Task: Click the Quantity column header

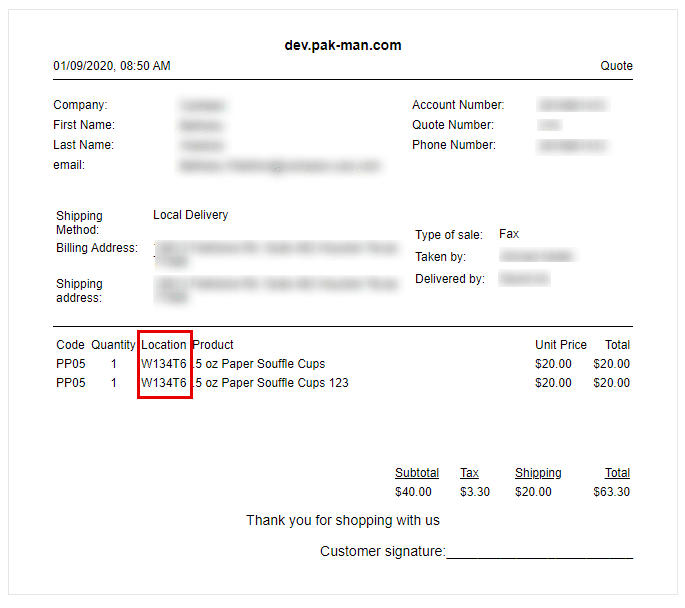Action: [x=113, y=345]
